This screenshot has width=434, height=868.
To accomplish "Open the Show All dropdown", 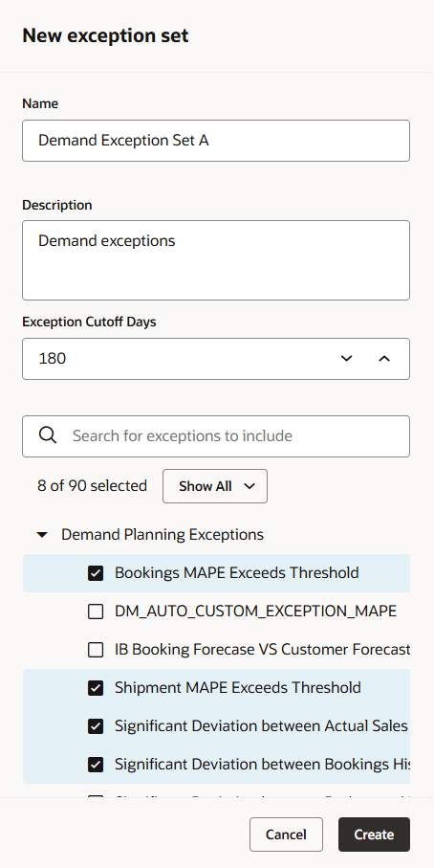I will (215, 486).
